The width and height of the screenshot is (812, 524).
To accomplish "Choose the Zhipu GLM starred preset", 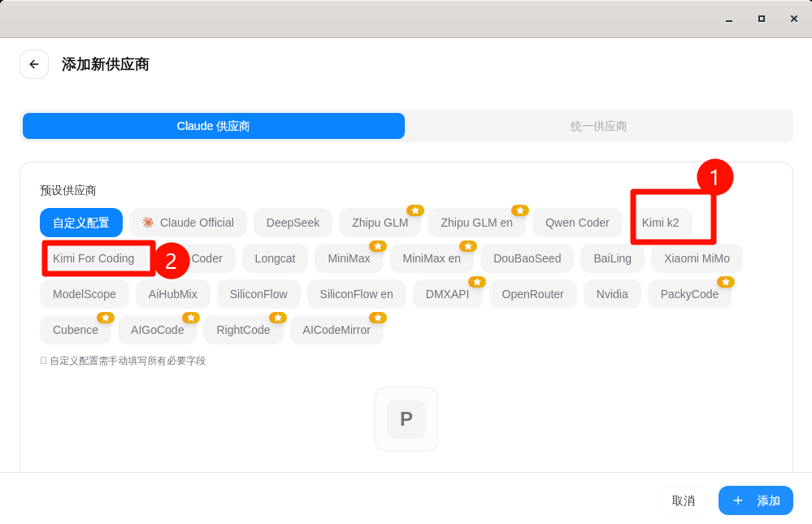I will point(380,223).
